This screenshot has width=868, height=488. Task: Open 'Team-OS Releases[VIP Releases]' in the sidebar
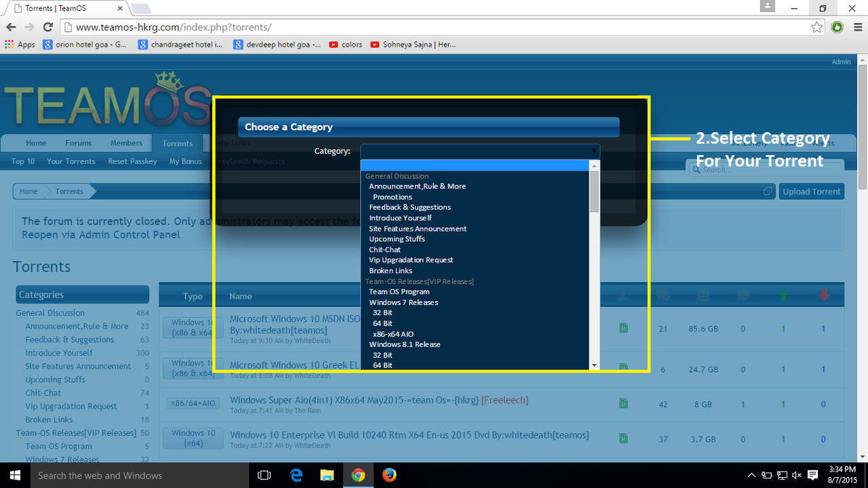(76, 432)
